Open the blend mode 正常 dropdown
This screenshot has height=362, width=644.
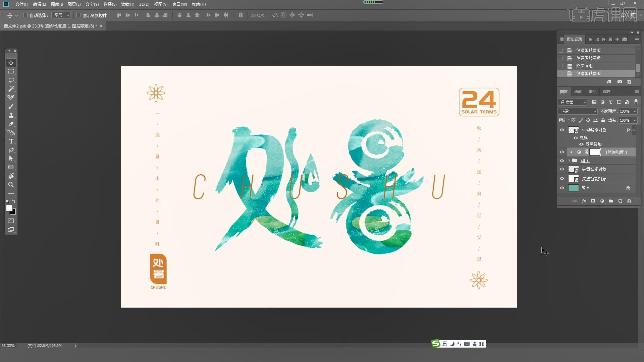pyautogui.click(x=578, y=111)
